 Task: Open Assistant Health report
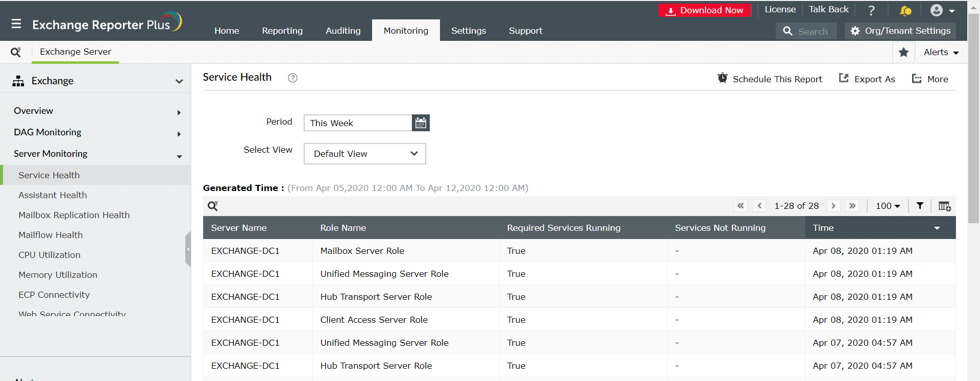point(53,195)
